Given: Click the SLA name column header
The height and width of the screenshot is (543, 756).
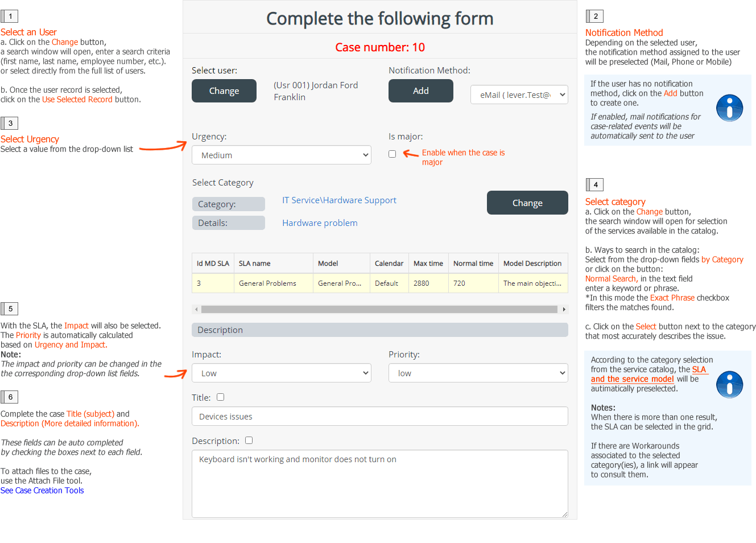Looking at the screenshot, I should pyautogui.click(x=274, y=264).
